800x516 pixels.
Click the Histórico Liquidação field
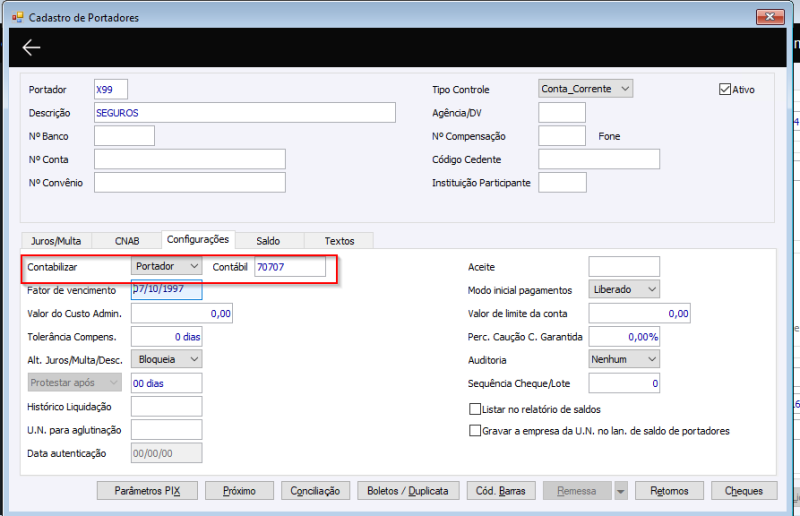pyautogui.click(x=166, y=407)
